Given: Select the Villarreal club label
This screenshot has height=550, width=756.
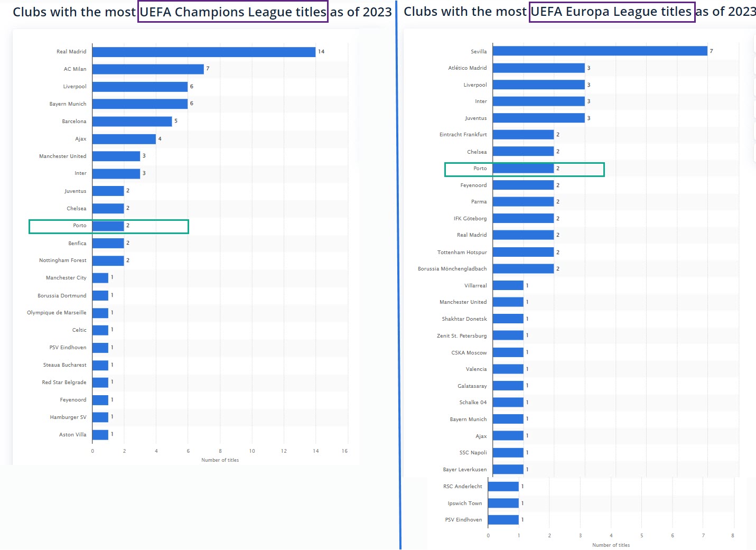Looking at the screenshot, I should 475,286.
